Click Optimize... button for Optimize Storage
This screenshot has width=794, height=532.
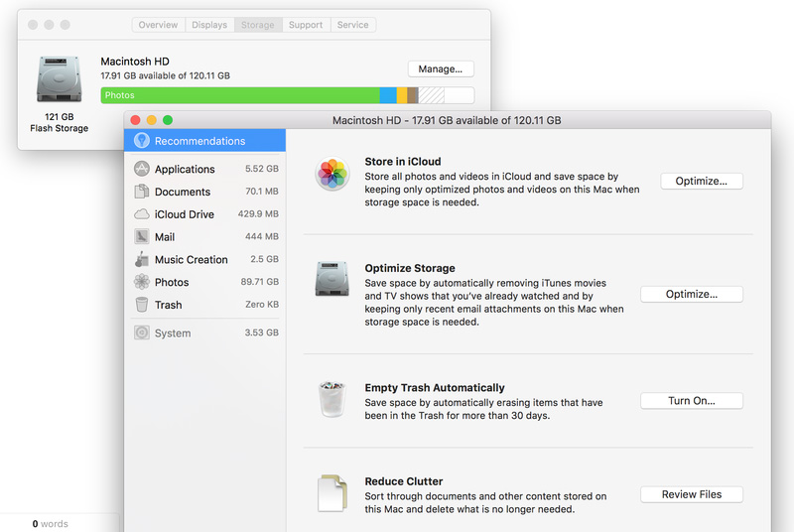691,295
